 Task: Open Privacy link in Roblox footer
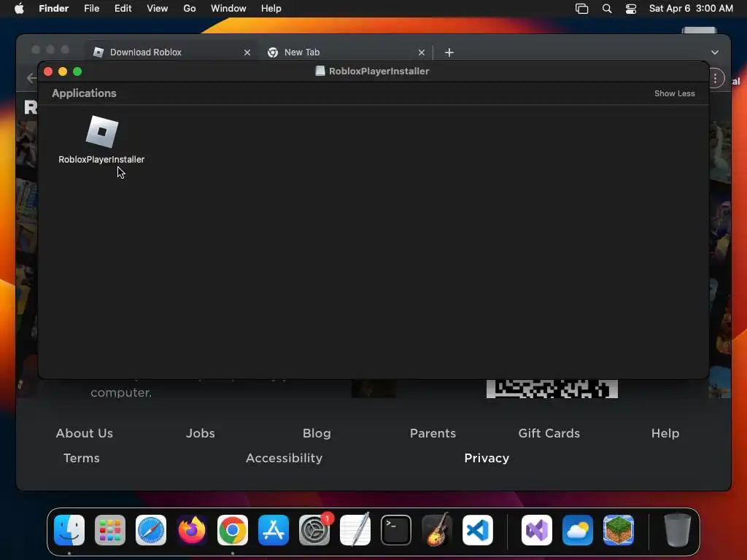point(487,458)
